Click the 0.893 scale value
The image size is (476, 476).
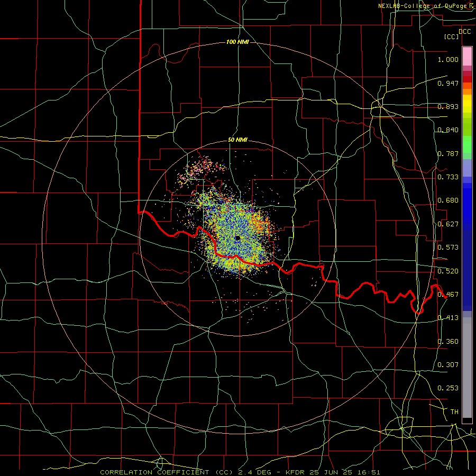(448, 106)
